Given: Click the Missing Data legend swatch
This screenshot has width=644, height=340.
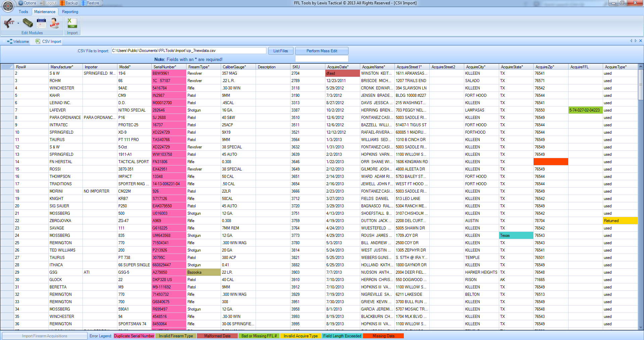Looking at the screenshot, I should [384, 336].
